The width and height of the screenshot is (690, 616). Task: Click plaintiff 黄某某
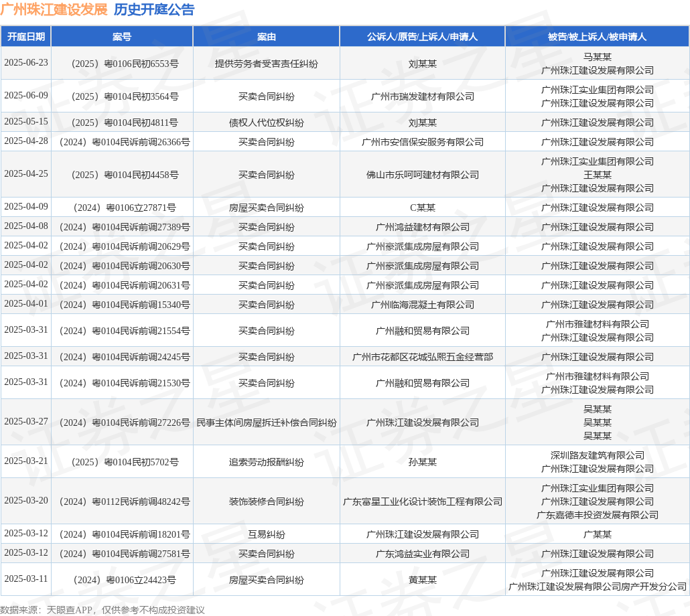pos(423,580)
